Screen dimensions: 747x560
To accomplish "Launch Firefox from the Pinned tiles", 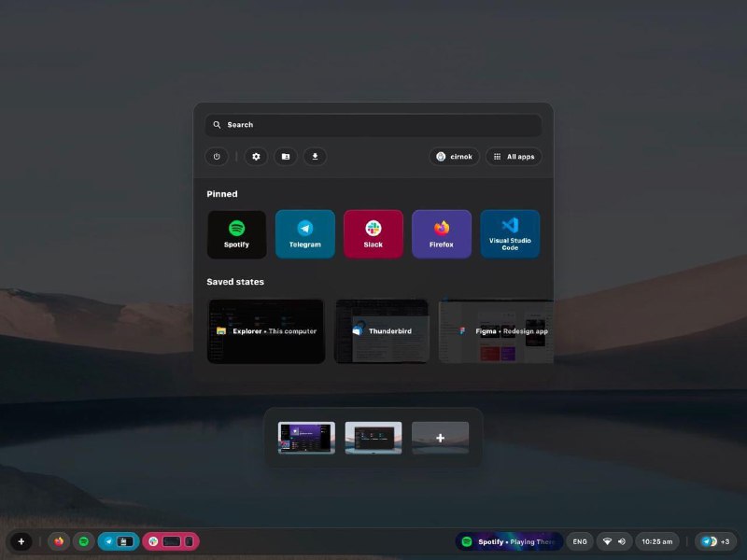I will click(x=442, y=234).
